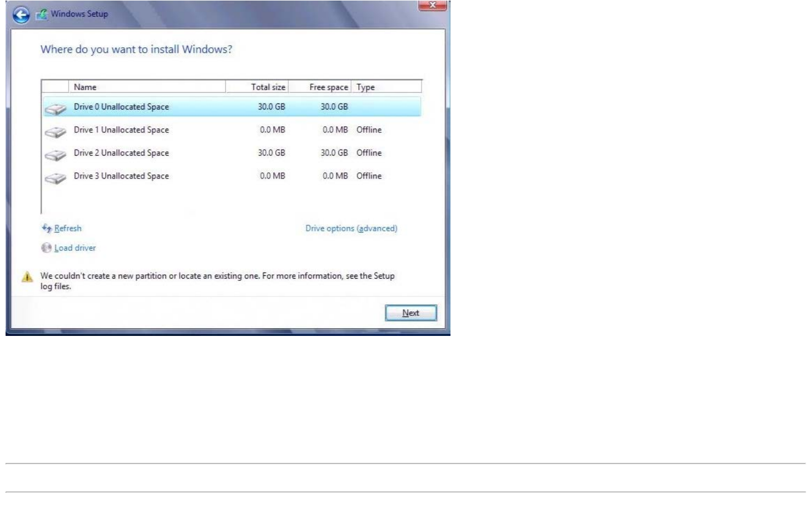Select the Drive 3 disk icon
812x520 pixels.
[x=56, y=179]
